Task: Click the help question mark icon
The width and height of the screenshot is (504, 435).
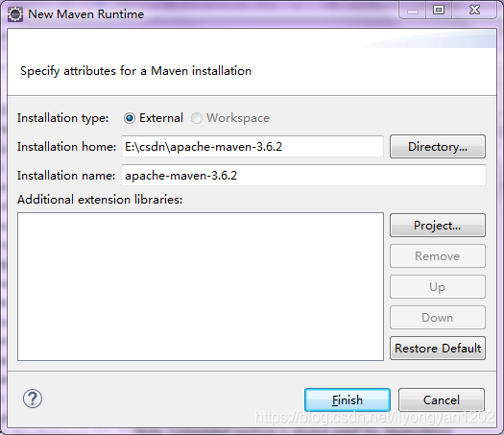Action: [x=33, y=399]
